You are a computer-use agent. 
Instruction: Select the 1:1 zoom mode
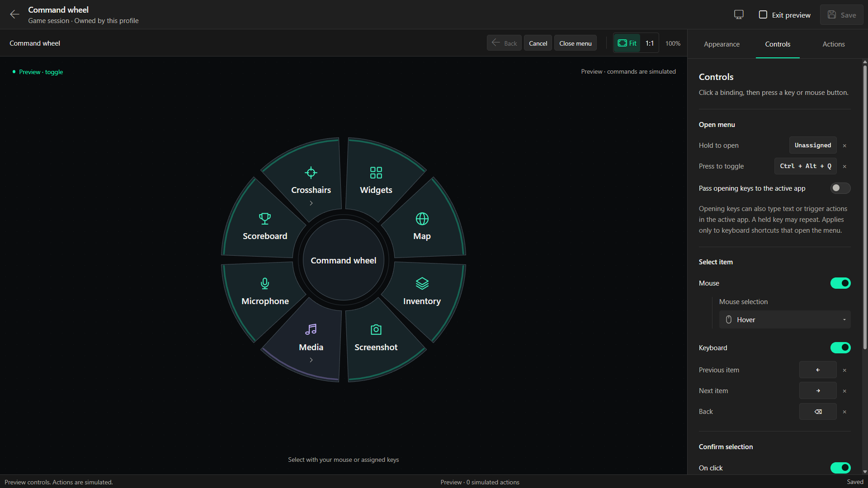650,43
